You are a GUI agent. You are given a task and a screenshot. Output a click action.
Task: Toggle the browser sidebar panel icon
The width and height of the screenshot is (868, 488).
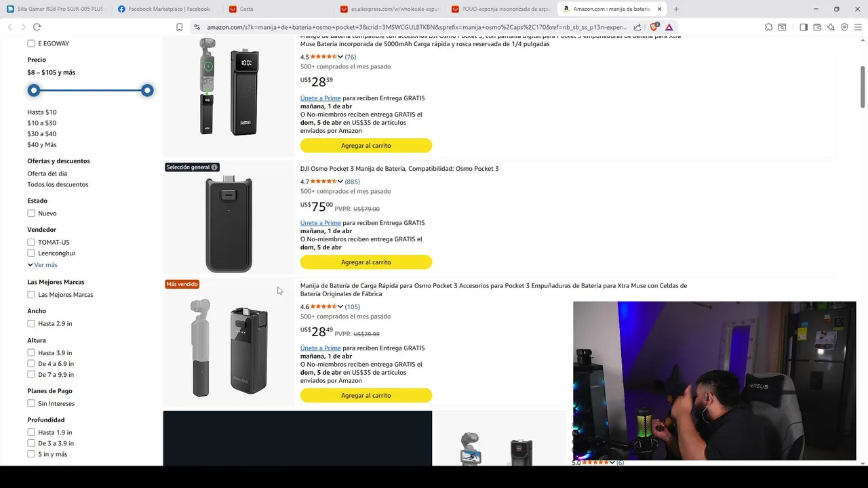(804, 27)
